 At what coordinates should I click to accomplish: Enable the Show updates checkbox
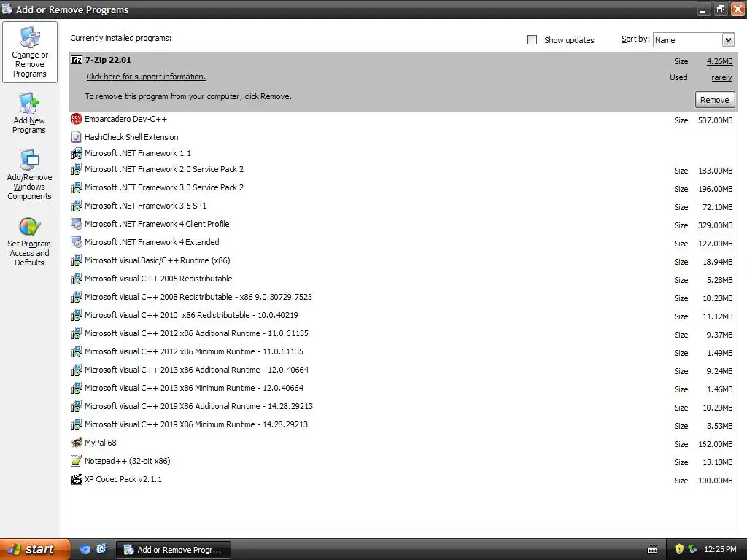(532, 40)
